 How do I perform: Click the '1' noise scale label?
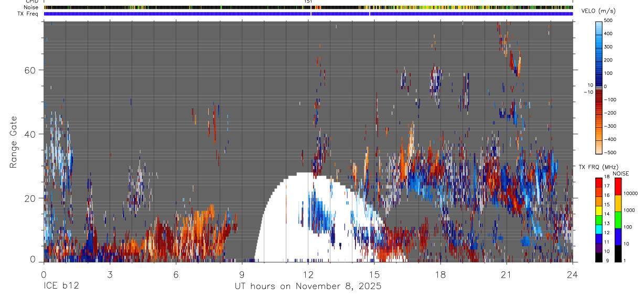(624, 261)
